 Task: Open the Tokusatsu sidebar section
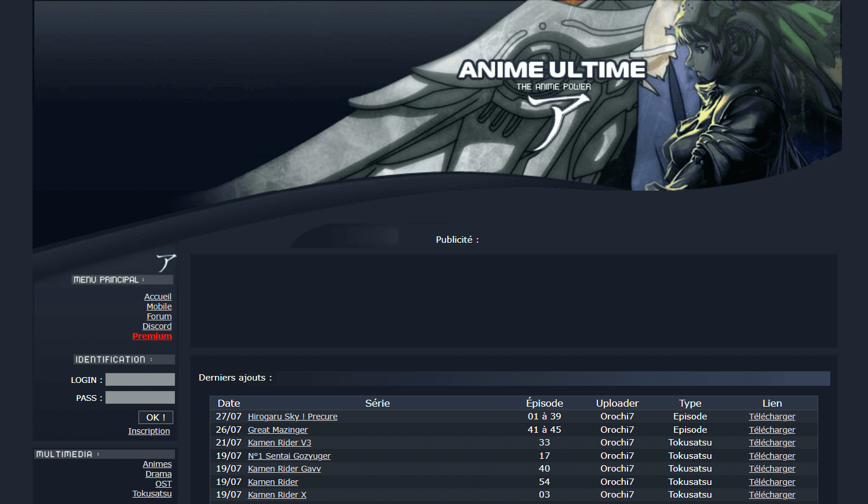coord(152,494)
